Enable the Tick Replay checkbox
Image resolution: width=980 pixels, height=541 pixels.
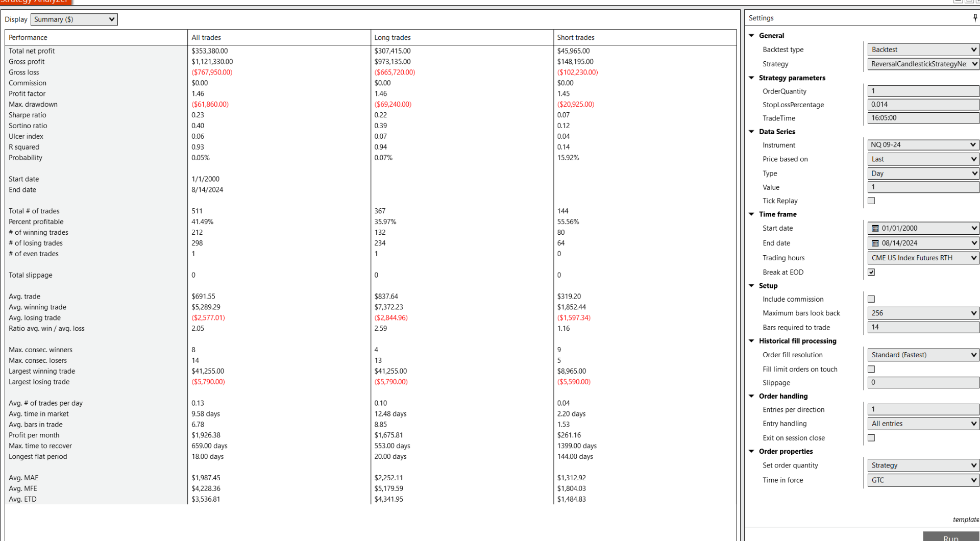point(871,201)
